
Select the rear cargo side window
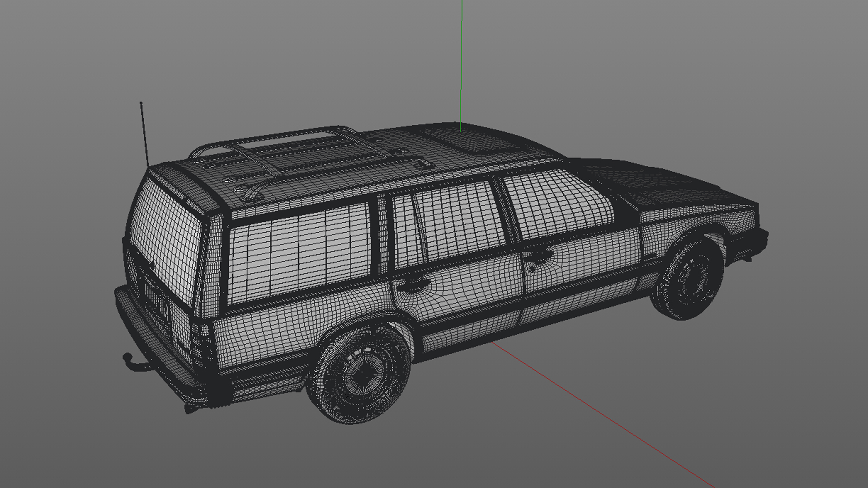point(301,253)
